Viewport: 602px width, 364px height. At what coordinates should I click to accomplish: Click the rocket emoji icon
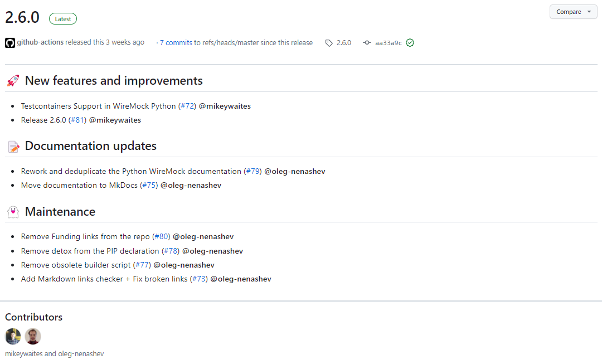coord(13,81)
